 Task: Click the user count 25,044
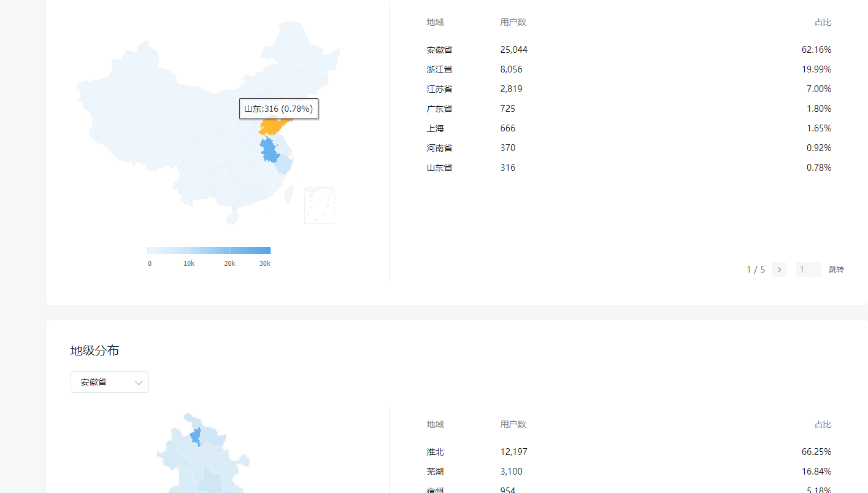tap(514, 50)
